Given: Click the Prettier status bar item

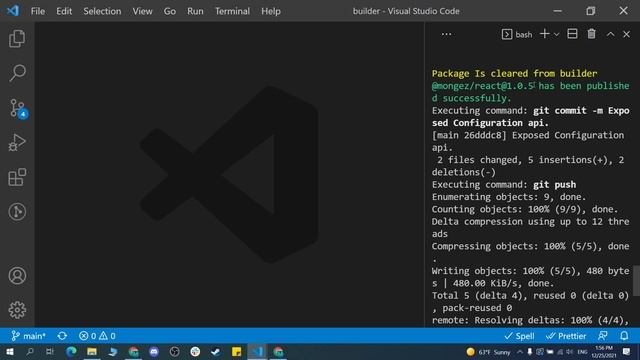Looking at the screenshot, I should pyautogui.click(x=566, y=336).
